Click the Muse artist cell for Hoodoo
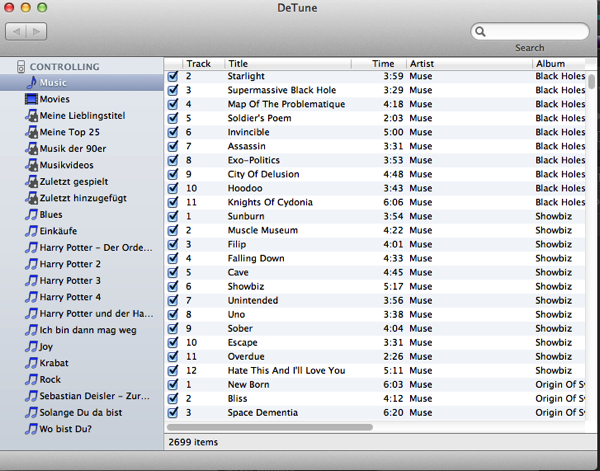 point(421,188)
